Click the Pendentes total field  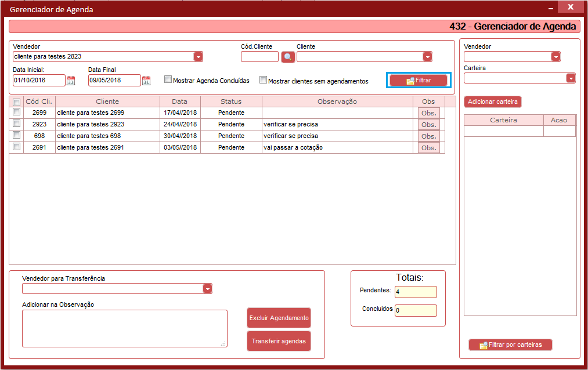pyautogui.click(x=416, y=292)
